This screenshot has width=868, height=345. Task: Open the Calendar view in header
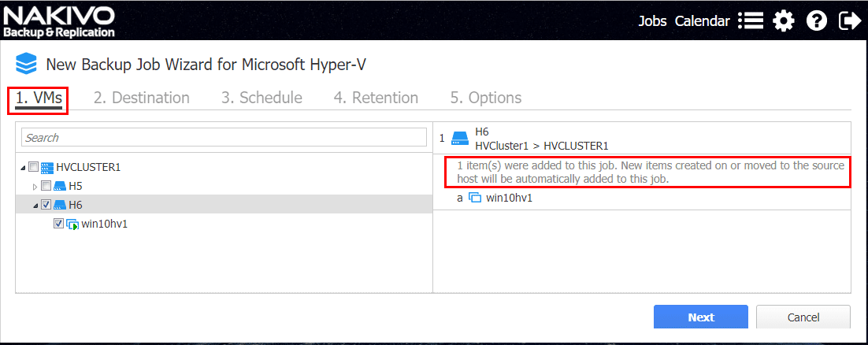(703, 21)
